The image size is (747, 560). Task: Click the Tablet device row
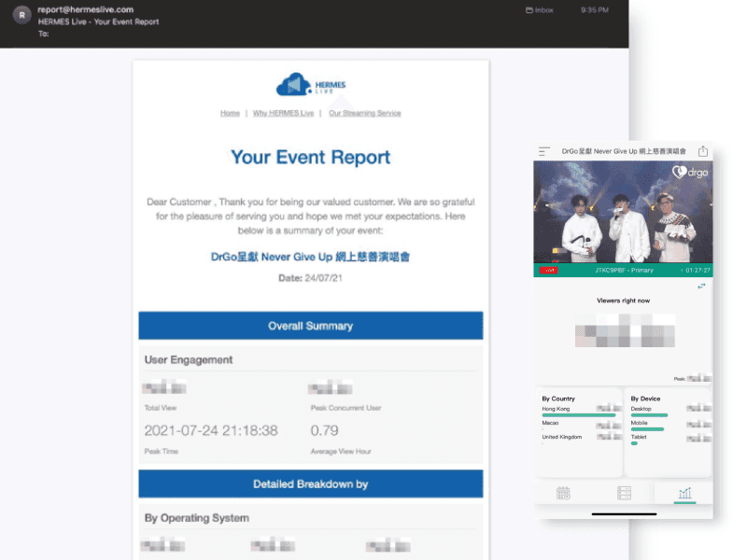point(670,437)
